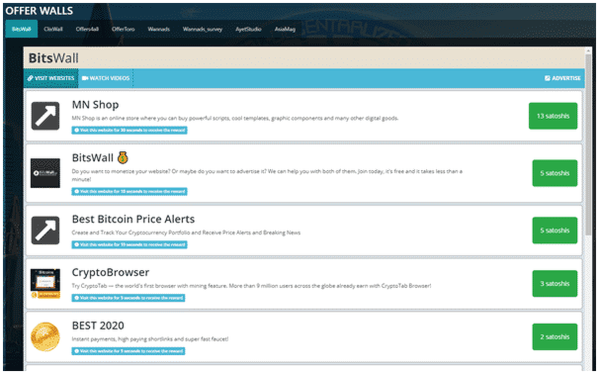Claim the 3 satoshis CryptoBrowser reward
This screenshot has height=374, width=599.
[x=555, y=283]
